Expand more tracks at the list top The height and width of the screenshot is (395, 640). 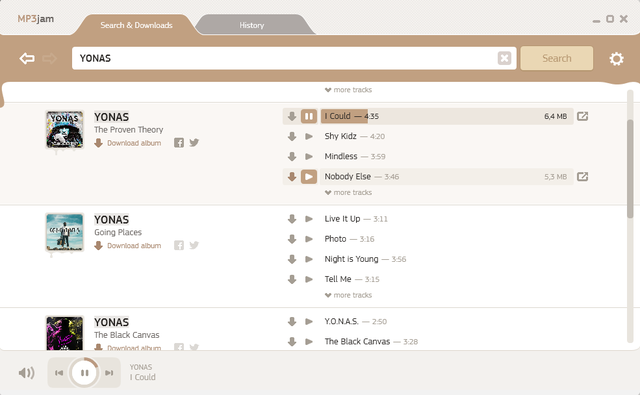tap(348, 90)
